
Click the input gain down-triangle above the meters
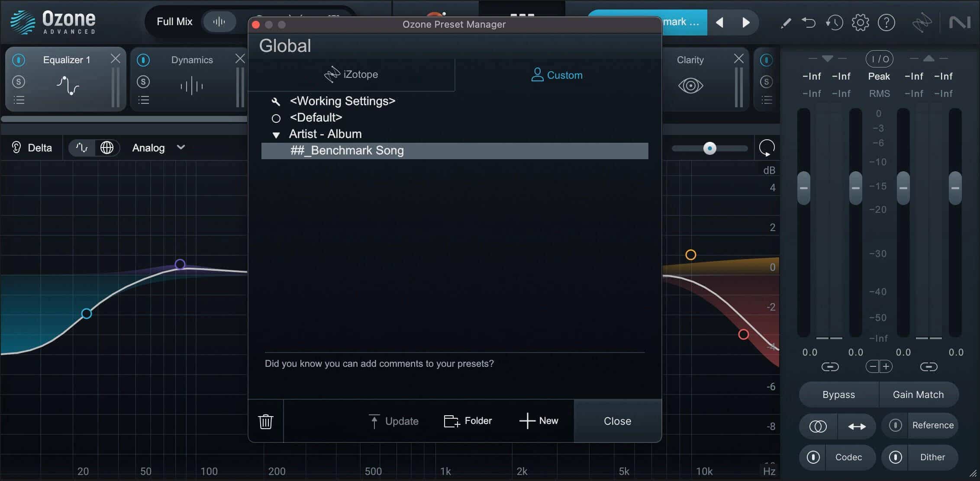pos(828,58)
